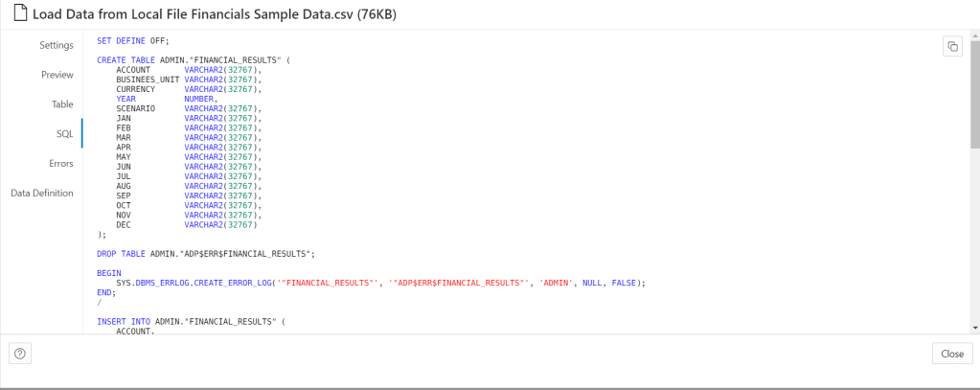Switch to the Preview tab
Image resolution: width=980 pixels, height=390 pixels.
[57, 75]
